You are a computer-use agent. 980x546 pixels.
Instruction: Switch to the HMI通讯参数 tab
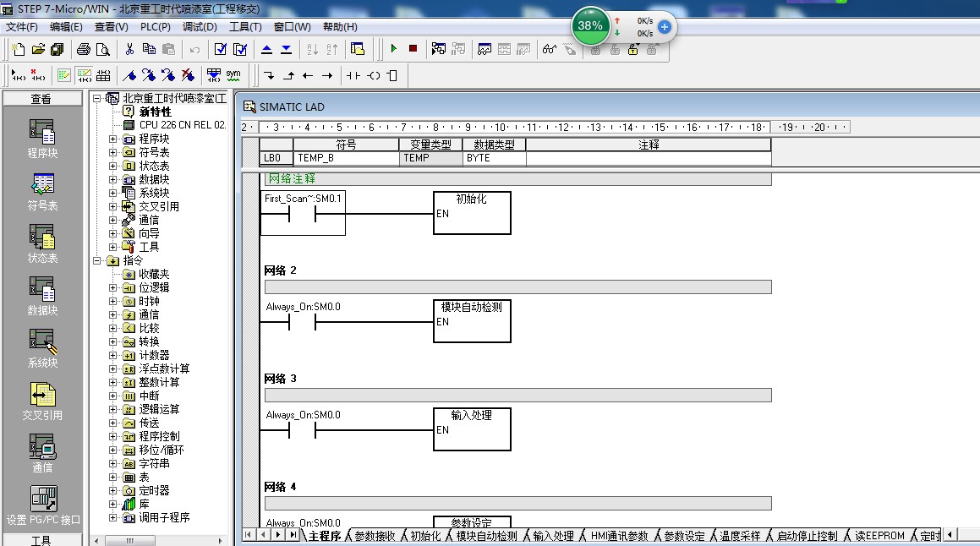click(x=619, y=536)
